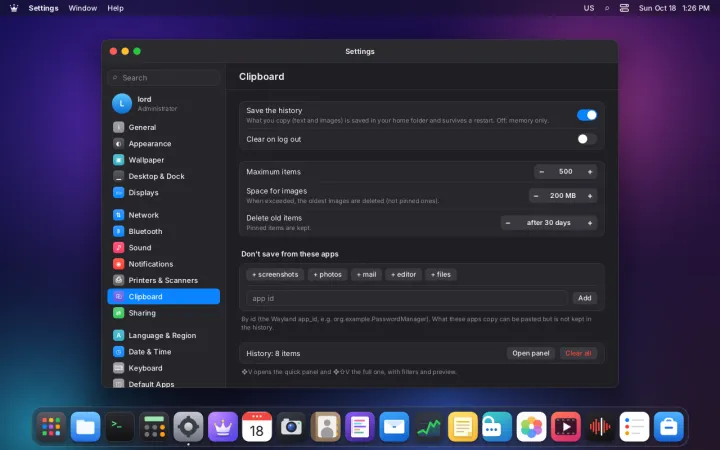Decrease Space for images size
720x450 pixels.
click(536, 196)
